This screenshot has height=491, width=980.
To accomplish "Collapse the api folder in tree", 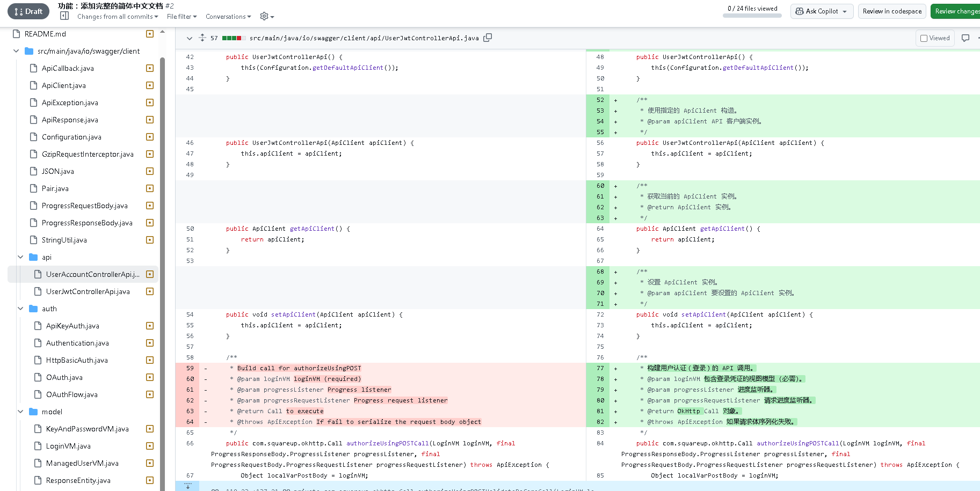I will (20, 257).
